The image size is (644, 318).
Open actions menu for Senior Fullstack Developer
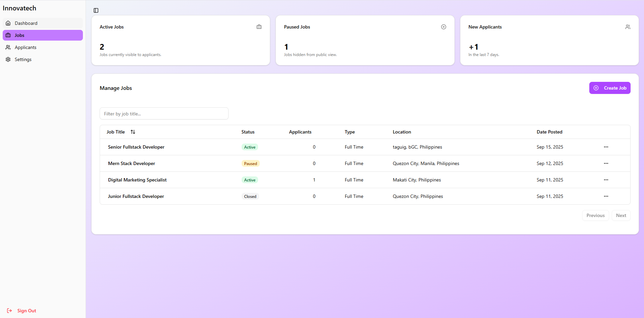click(x=606, y=147)
